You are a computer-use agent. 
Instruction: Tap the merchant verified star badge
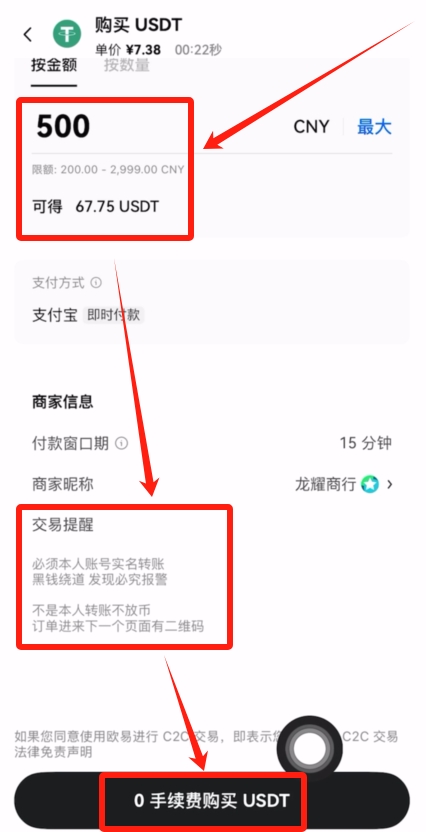(370, 484)
